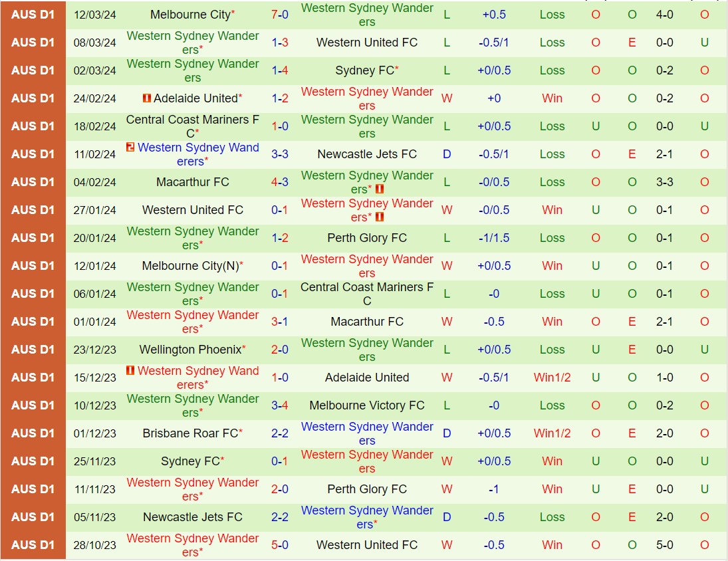Click Western United FC on the 08/03/24 row
The width and height of the screenshot is (728, 561).
pos(367,43)
